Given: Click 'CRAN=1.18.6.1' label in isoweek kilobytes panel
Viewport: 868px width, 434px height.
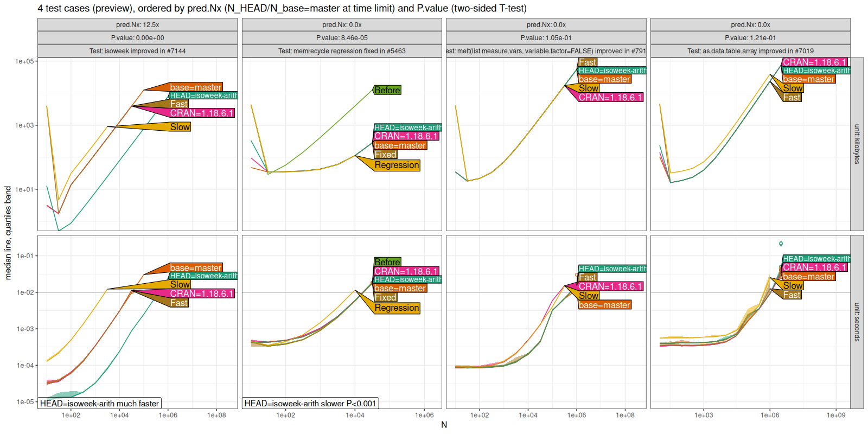Looking at the screenshot, I should point(202,113).
